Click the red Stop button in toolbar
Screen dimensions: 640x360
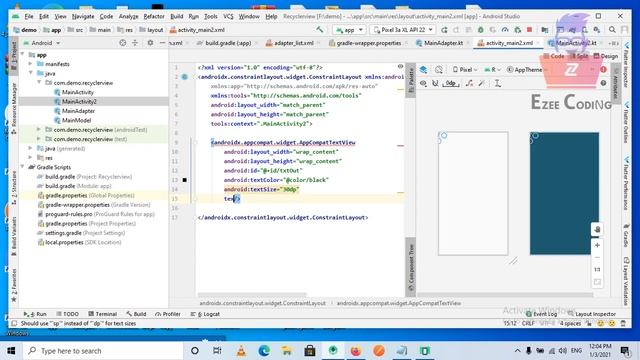[529, 30]
